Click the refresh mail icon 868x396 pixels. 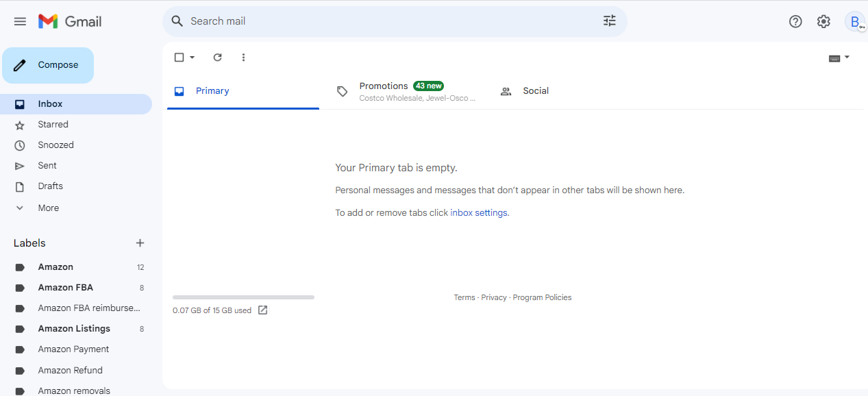click(218, 58)
